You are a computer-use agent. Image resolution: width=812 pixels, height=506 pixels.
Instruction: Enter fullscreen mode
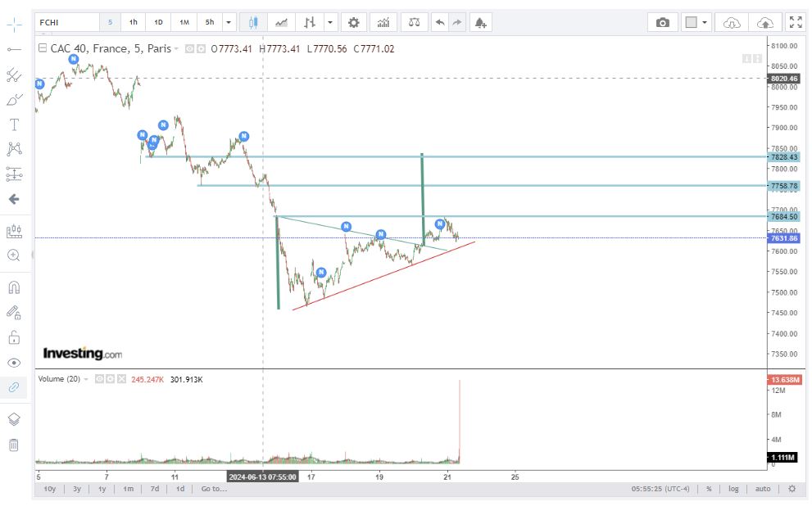pyautogui.click(x=796, y=22)
